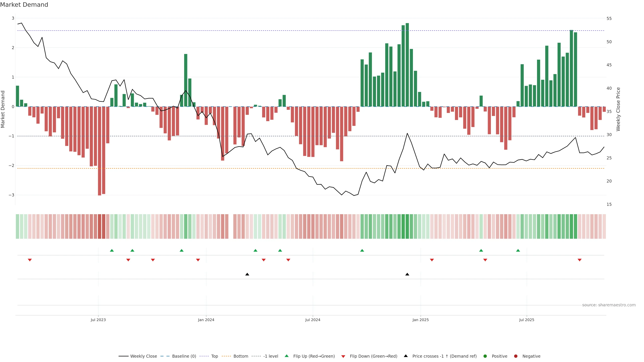Viewport: 644px width, 362px height.
Task: Click the Jan 2025 axis label
Action: click(x=420, y=320)
